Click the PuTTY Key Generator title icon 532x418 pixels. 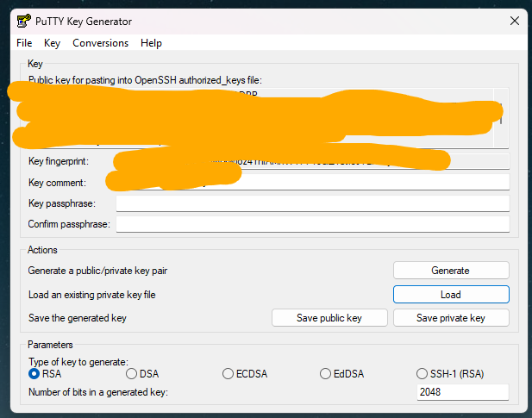tap(24, 21)
